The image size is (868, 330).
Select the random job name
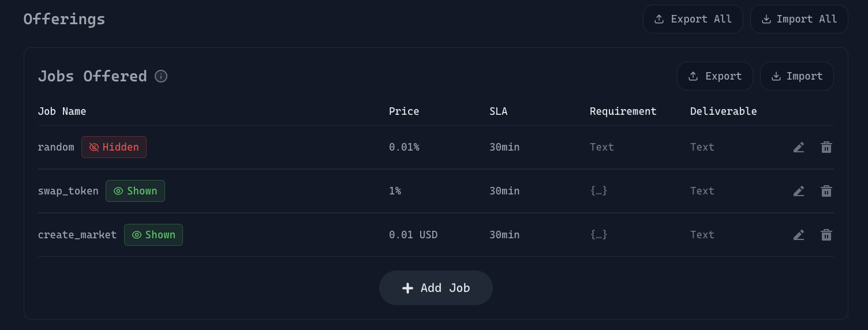56,147
